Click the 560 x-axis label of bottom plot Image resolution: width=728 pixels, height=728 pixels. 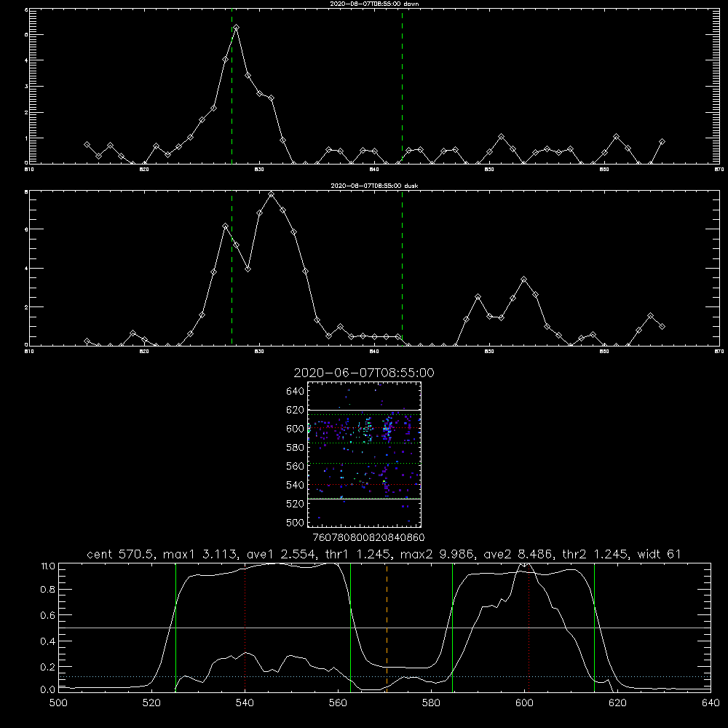(x=338, y=703)
